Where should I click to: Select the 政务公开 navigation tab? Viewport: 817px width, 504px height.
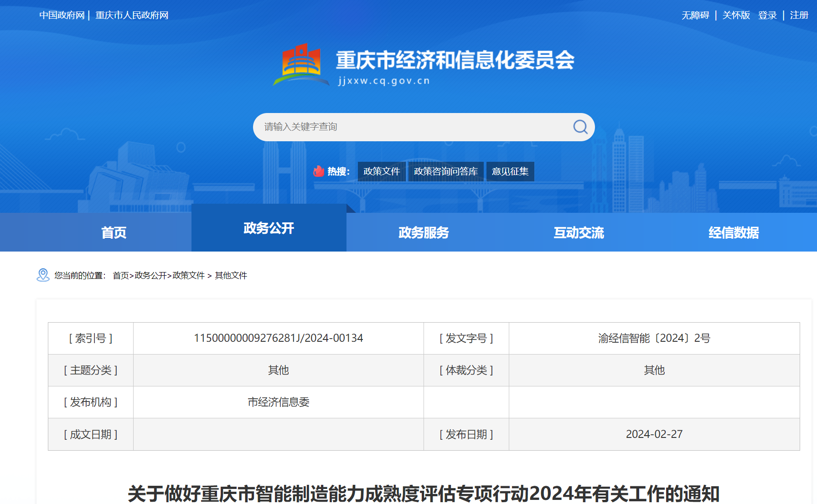click(x=269, y=228)
